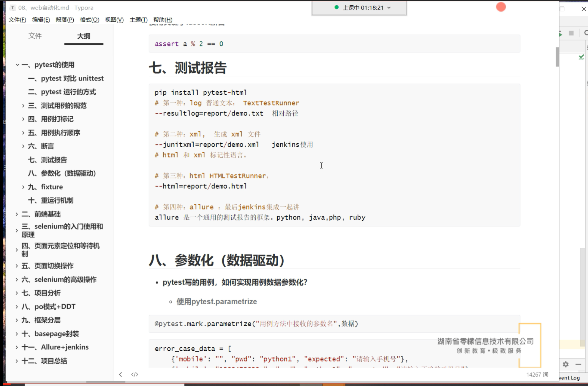Expand the 九、fixture outline item
588x386 pixels.
pyautogui.click(x=23, y=187)
